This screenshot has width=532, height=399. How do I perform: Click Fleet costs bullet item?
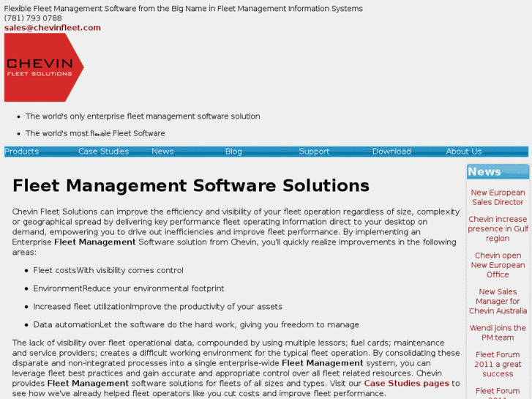pos(108,271)
